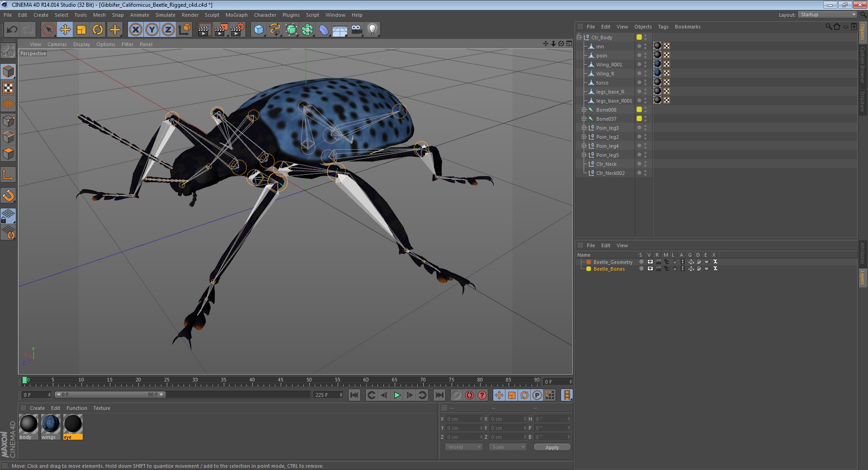Screen dimensions: 868x470
Task: Open the Character menu
Action: pyautogui.click(x=265, y=15)
